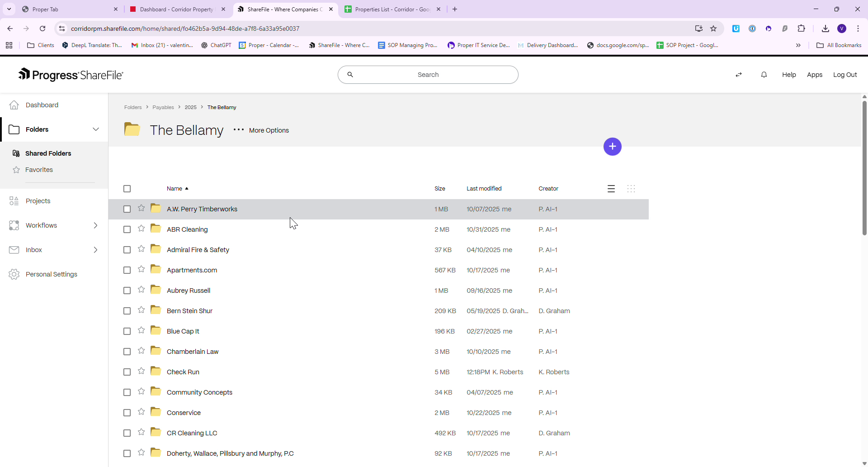The width and height of the screenshot is (868, 467).
Task: Expand the Workflows sidebar chevron
Action: [95, 225]
